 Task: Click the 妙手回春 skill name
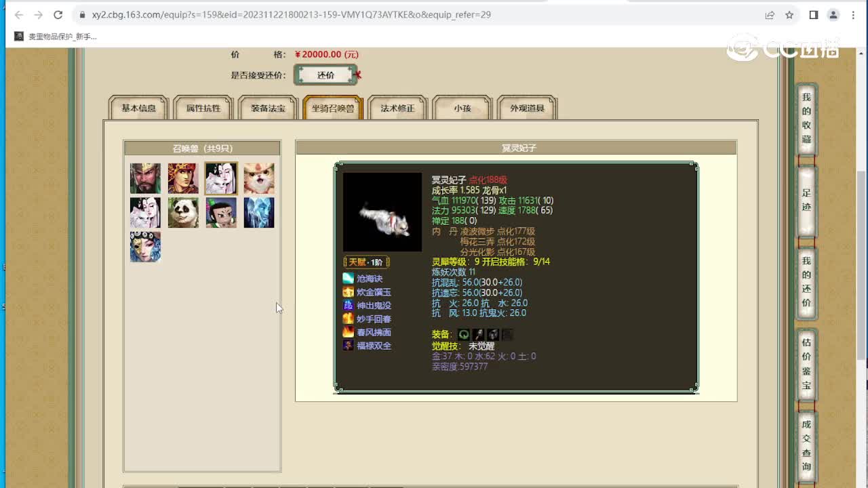tap(374, 319)
